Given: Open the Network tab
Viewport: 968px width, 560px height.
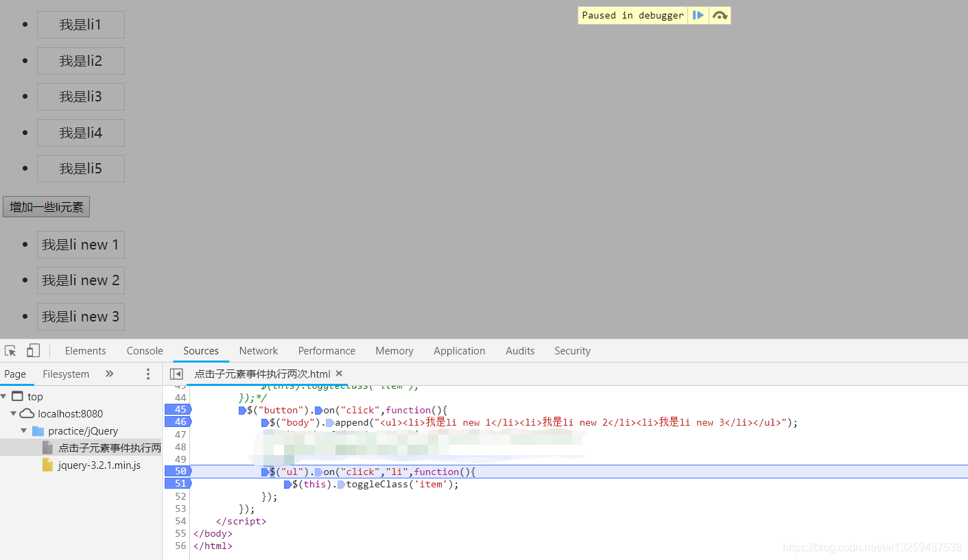Looking at the screenshot, I should coord(259,351).
